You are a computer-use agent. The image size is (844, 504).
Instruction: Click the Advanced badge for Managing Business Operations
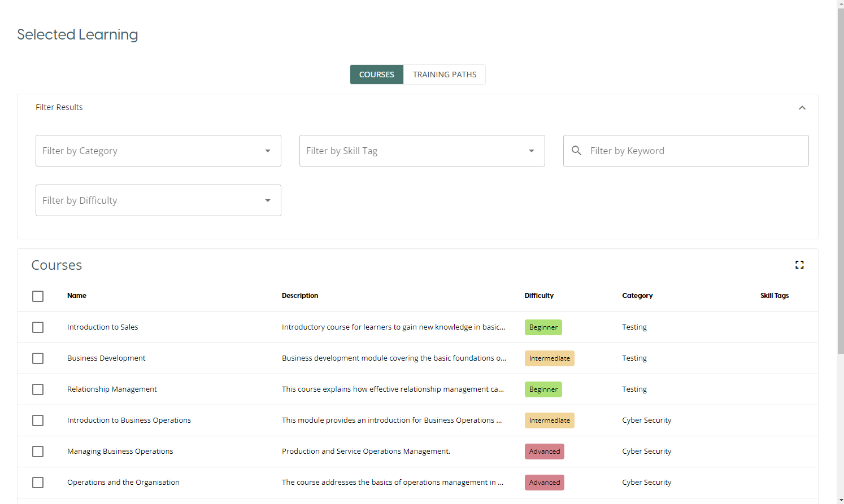click(544, 452)
